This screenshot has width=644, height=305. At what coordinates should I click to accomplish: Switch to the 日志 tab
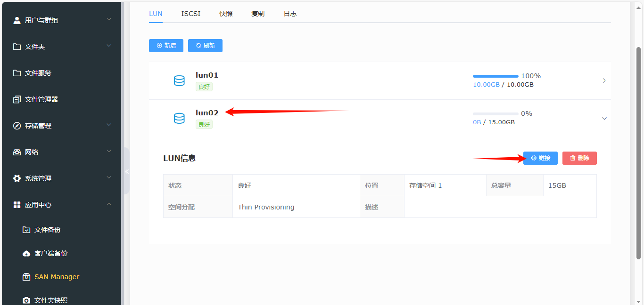(290, 14)
